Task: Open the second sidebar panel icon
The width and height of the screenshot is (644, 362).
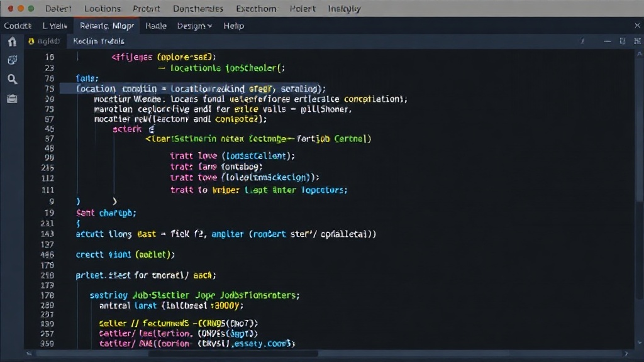Action: pos(13,60)
